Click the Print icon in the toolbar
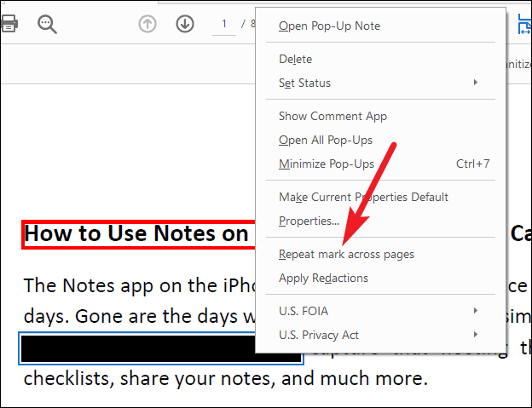Screen dimensions: 532x408 [x=9, y=24]
